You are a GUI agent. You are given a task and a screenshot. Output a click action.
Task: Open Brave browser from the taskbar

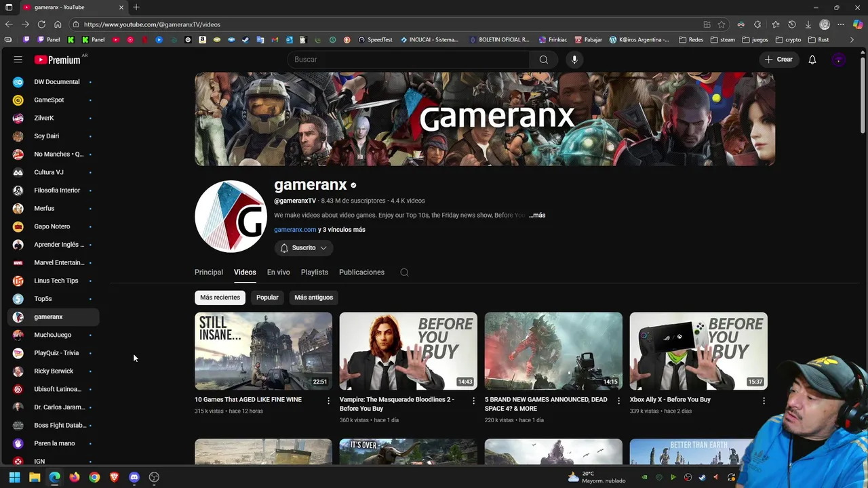click(115, 477)
